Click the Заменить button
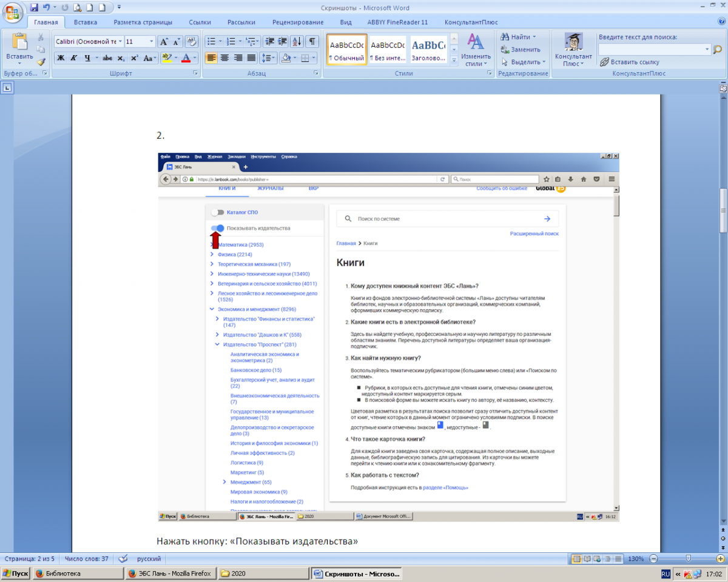The width and height of the screenshot is (728, 582). (x=521, y=49)
